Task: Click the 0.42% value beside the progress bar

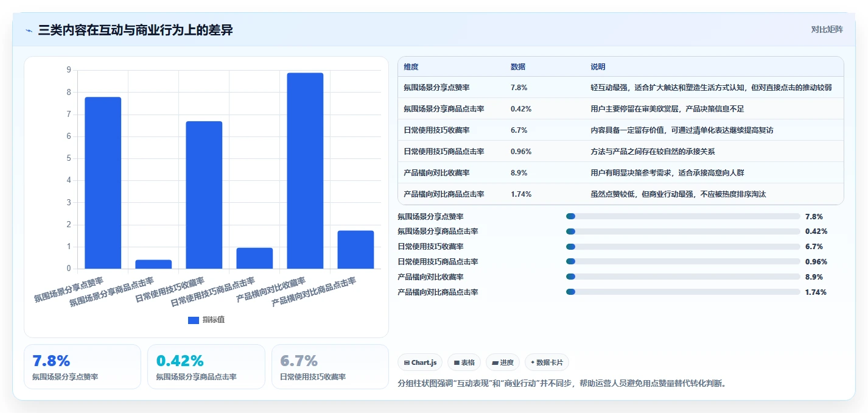Action: click(x=816, y=231)
